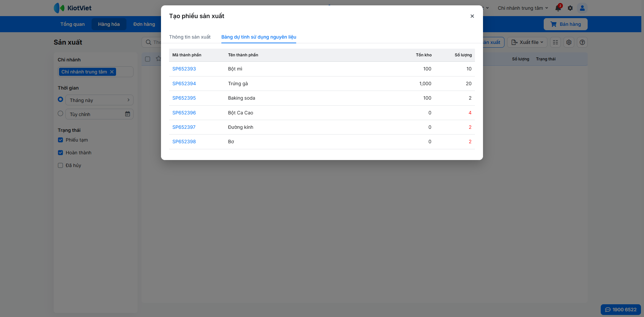Screen dimensions: 644x317
Task: Open the settings gear in header
Action: (570, 8)
